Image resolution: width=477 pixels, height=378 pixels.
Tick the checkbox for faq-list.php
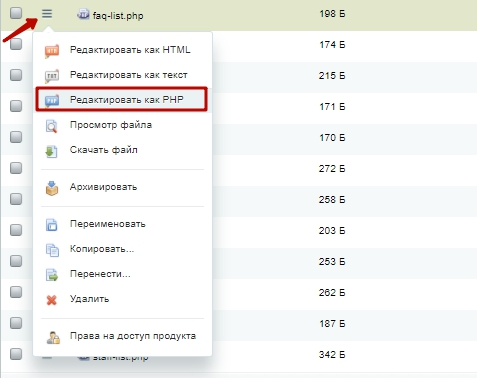(x=16, y=13)
